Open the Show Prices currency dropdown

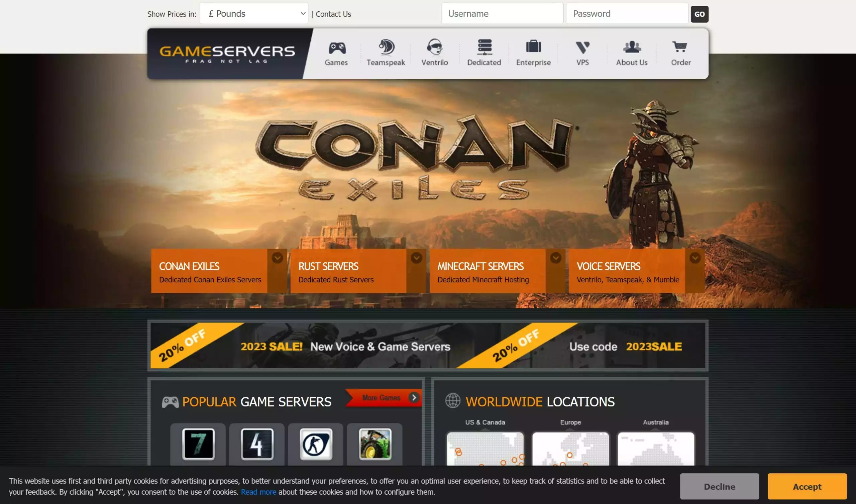coord(253,14)
